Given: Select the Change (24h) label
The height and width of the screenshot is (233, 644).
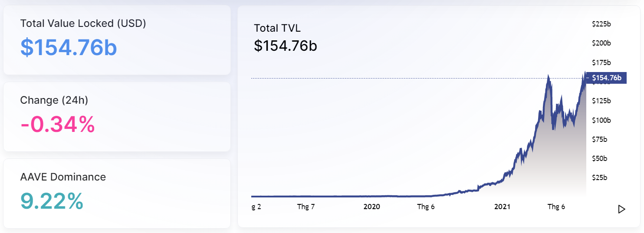Looking at the screenshot, I should click(x=54, y=100).
